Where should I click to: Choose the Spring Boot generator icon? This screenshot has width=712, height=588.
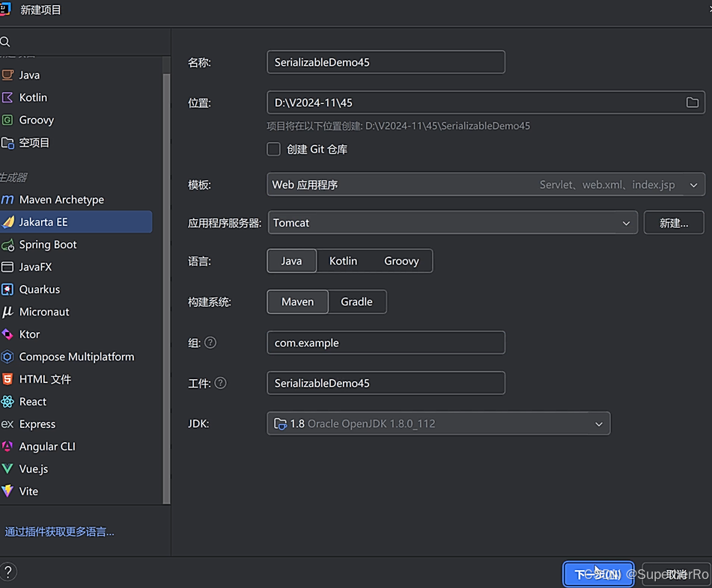pyautogui.click(x=7, y=245)
